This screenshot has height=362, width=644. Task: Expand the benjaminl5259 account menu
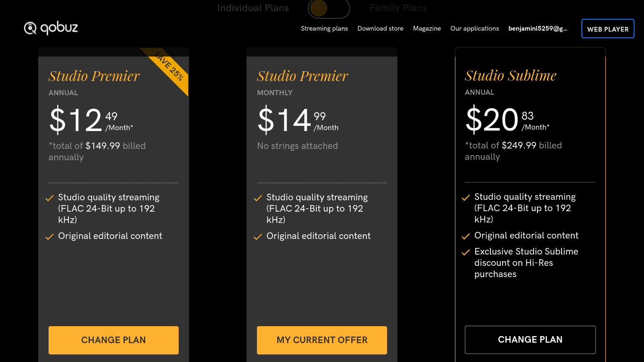(x=537, y=29)
